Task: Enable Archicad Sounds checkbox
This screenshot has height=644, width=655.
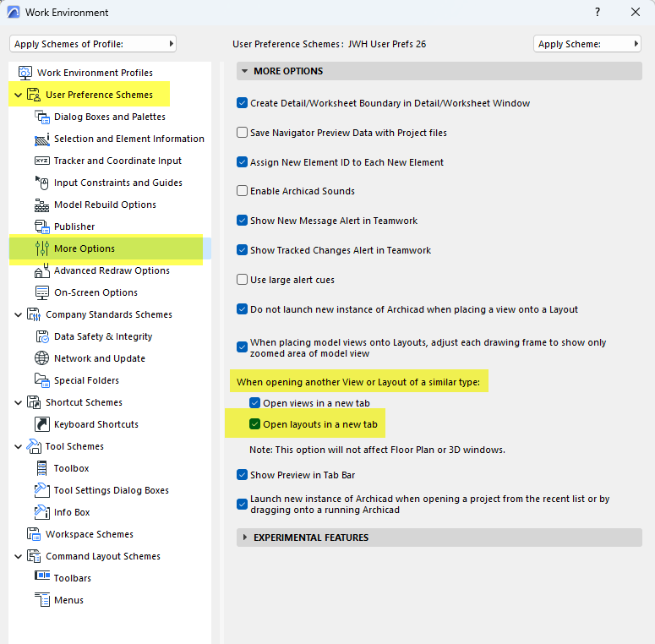Action: [x=242, y=191]
